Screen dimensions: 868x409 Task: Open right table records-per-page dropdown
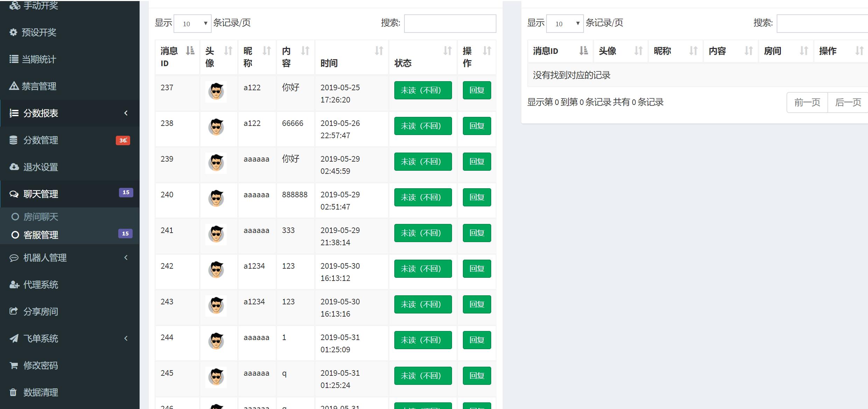(x=565, y=23)
